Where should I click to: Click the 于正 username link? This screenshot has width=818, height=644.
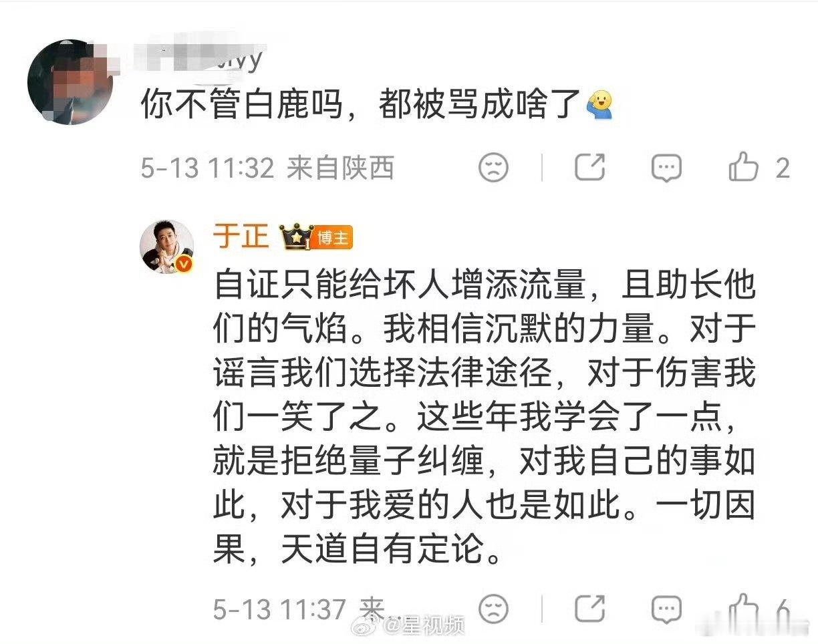[241, 236]
